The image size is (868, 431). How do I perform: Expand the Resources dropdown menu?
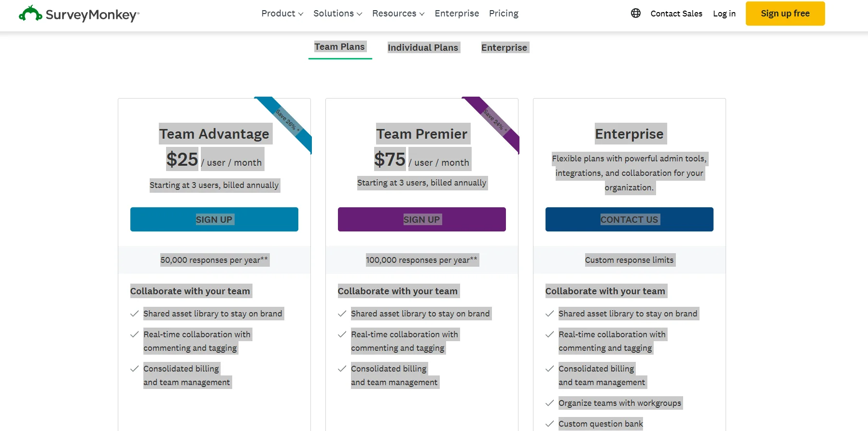click(x=398, y=14)
